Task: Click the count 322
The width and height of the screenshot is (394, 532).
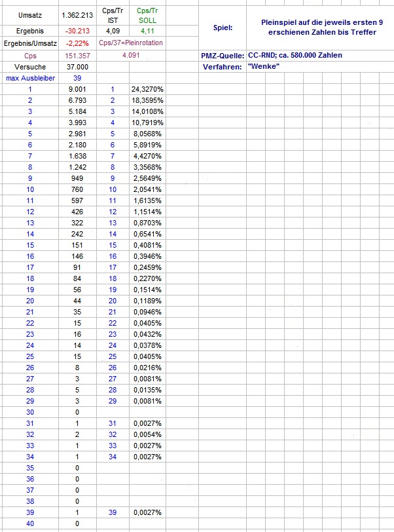Action: (77, 223)
